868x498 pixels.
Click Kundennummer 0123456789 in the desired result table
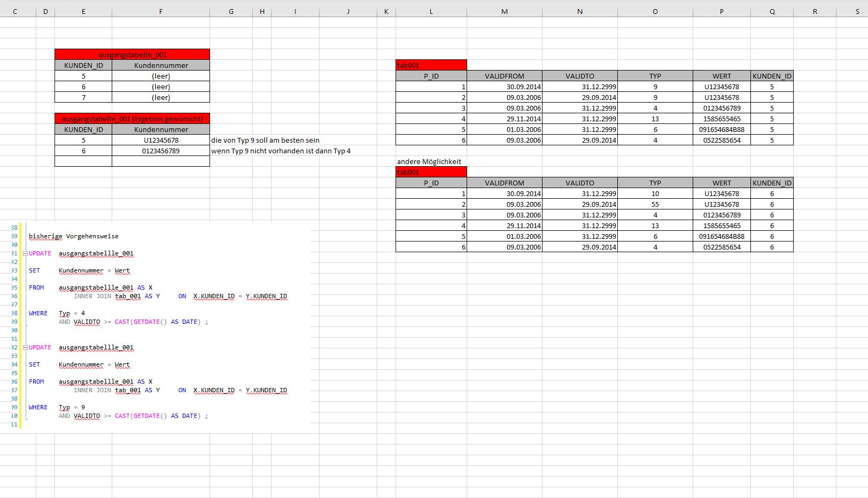click(161, 151)
